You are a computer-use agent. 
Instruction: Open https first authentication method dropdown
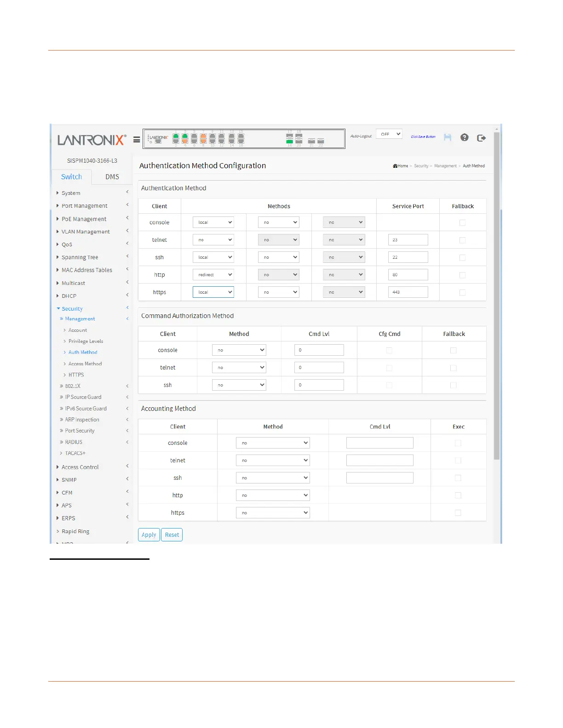coord(213,292)
